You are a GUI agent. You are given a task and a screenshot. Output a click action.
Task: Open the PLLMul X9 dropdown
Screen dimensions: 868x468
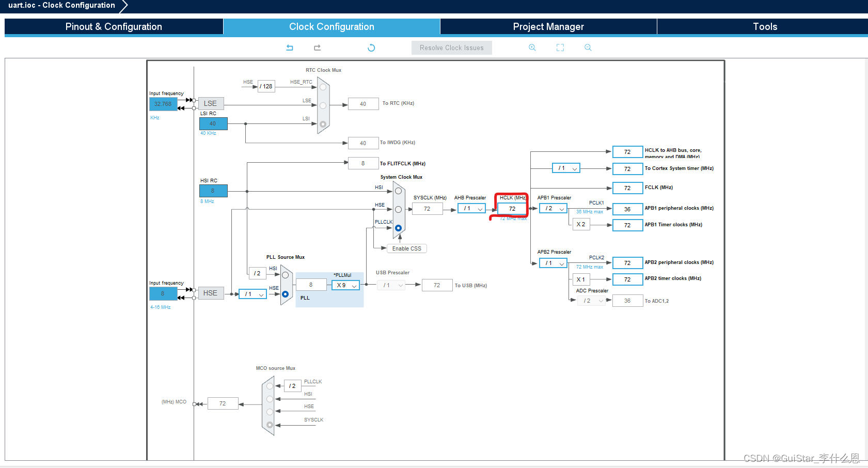click(x=345, y=285)
